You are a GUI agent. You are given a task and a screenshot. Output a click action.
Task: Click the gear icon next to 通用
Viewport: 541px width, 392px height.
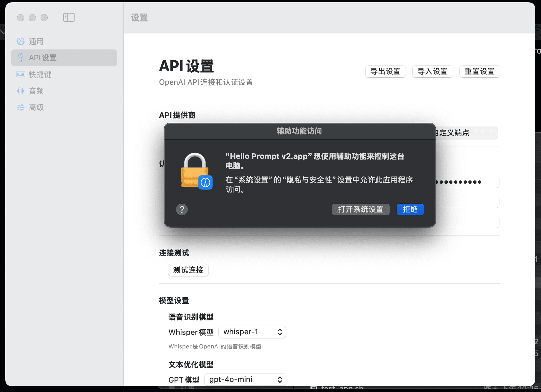(x=21, y=41)
